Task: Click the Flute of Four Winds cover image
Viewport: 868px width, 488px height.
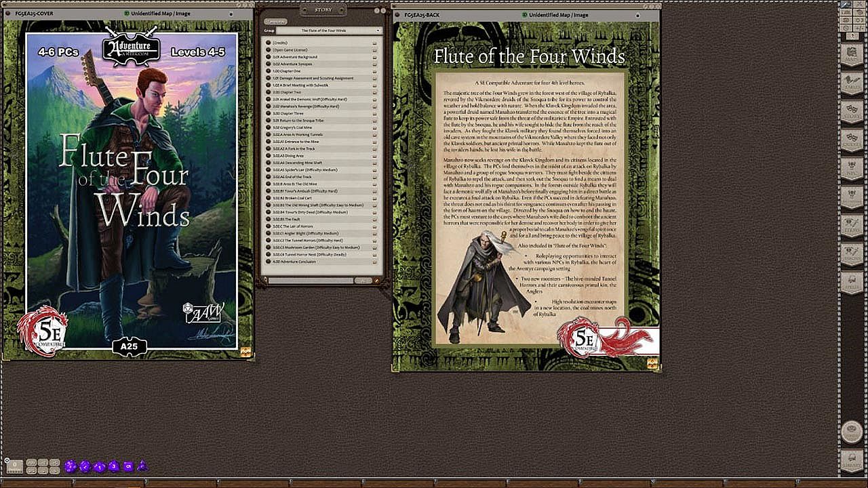Action: click(x=129, y=190)
